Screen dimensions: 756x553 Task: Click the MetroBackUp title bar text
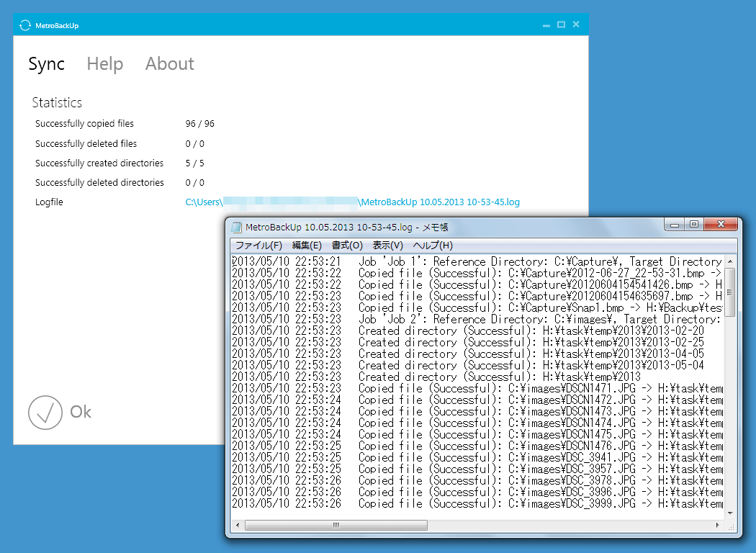pyautogui.click(x=57, y=25)
